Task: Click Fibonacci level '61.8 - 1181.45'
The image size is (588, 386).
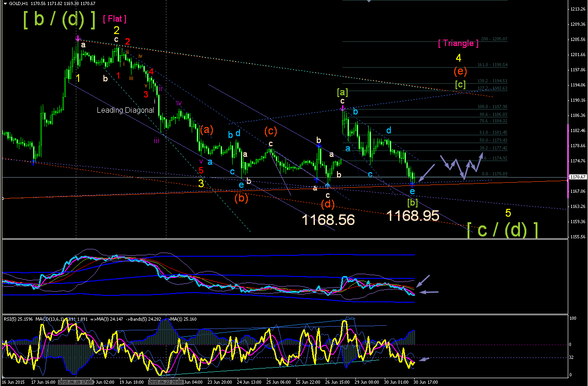Action: pos(493,132)
